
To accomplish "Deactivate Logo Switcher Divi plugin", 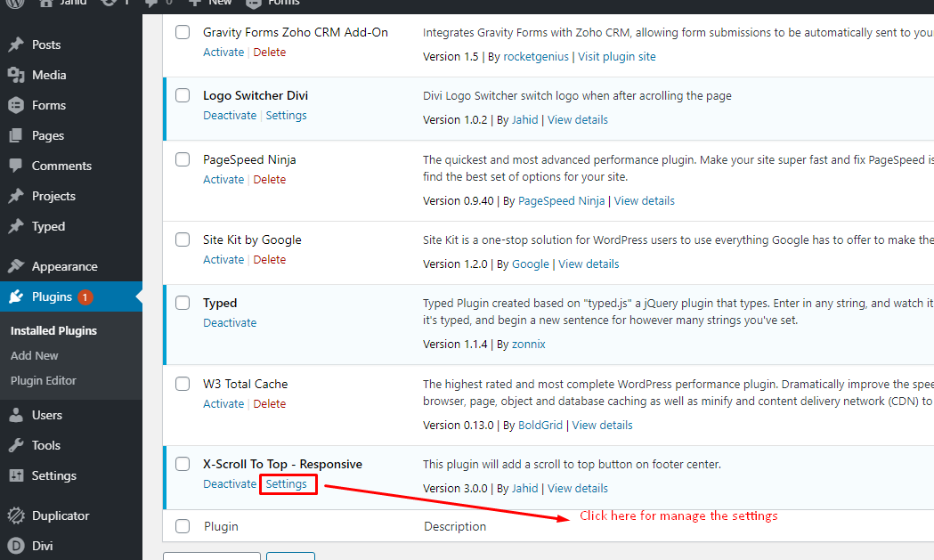I will 230,116.
